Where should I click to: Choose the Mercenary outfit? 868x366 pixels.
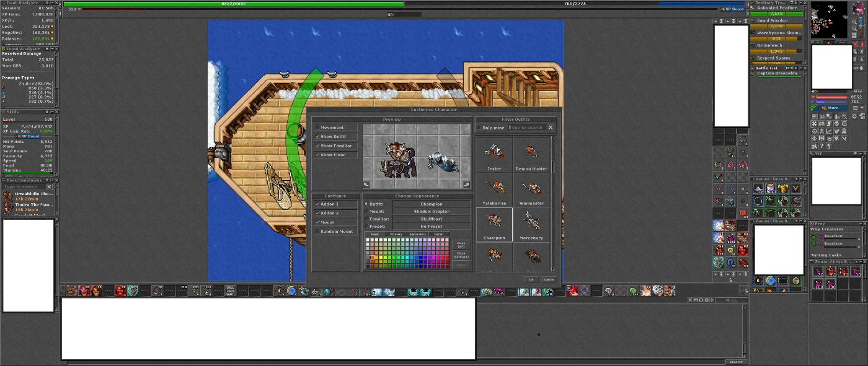(531, 225)
